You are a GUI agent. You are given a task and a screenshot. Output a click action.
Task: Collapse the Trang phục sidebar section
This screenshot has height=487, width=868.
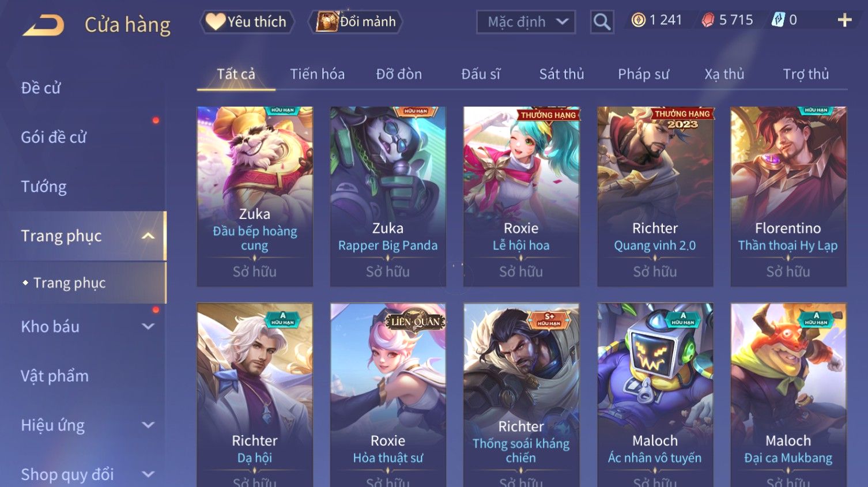(148, 236)
